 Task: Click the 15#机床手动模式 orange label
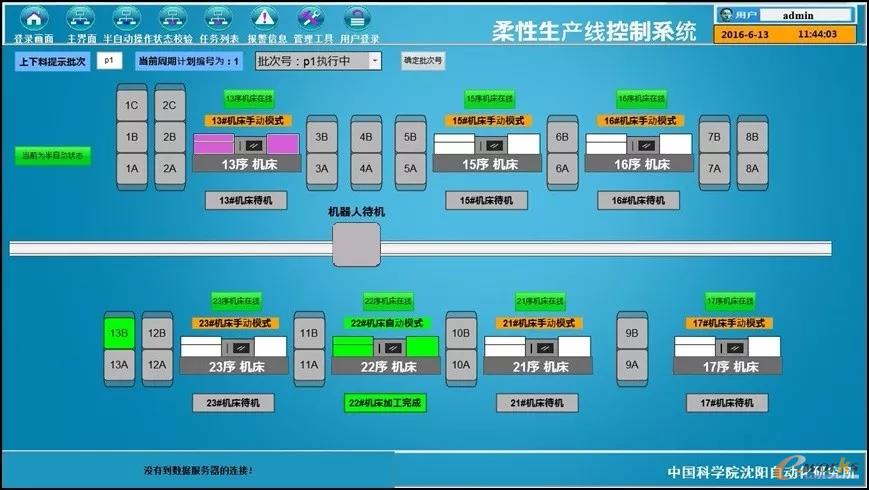[488, 120]
